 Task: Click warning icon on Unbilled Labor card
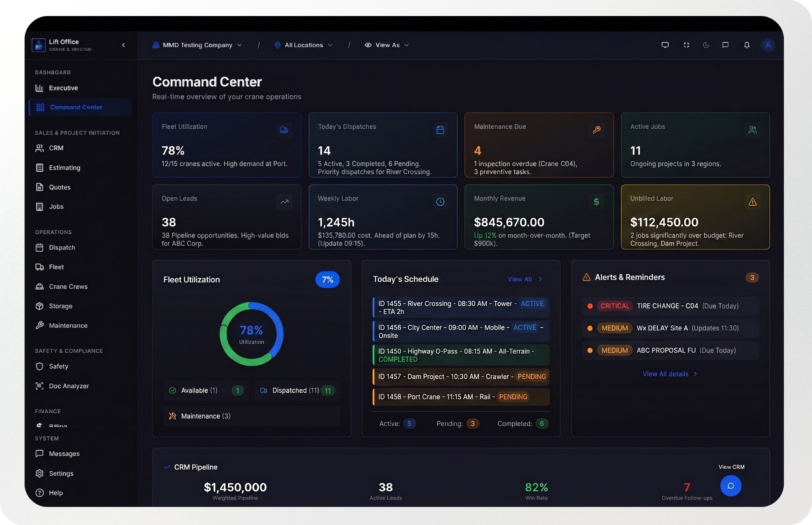click(x=753, y=202)
